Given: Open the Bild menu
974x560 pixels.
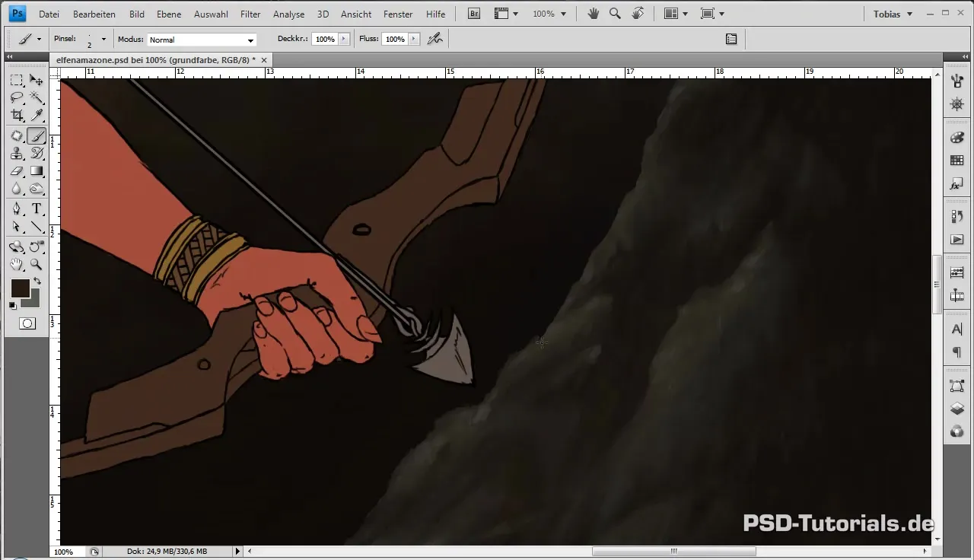Looking at the screenshot, I should pos(137,14).
